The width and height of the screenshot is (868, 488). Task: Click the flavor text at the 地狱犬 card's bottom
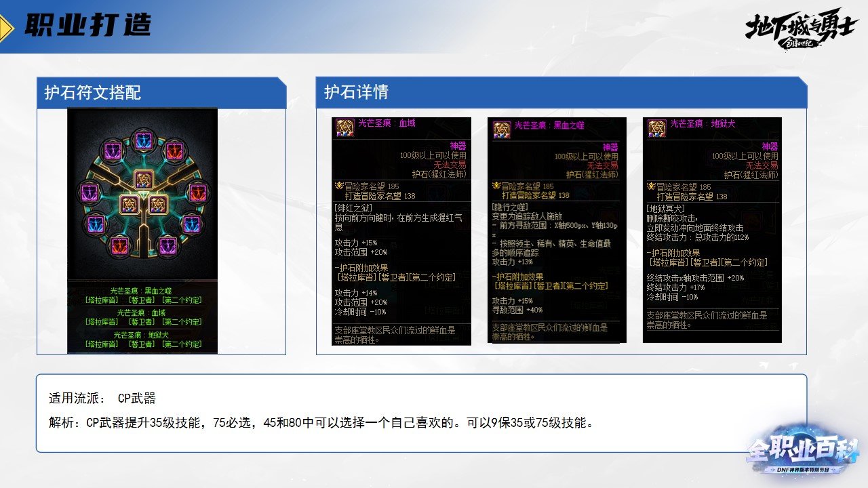click(706, 320)
